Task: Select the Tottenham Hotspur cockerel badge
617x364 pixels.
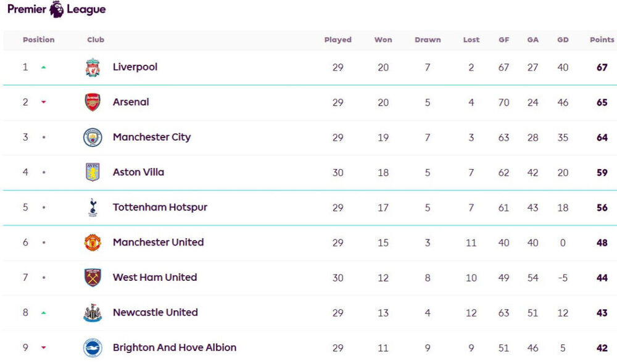Action: [x=93, y=207]
